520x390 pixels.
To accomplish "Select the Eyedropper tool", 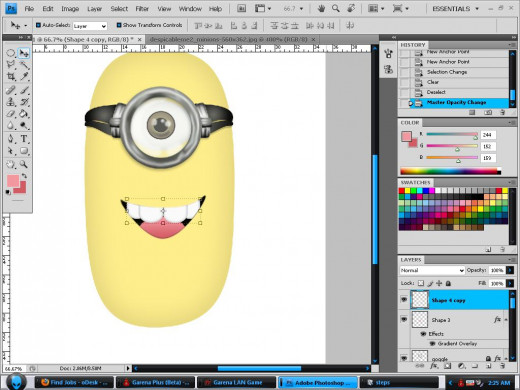I will (x=24, y=76).
